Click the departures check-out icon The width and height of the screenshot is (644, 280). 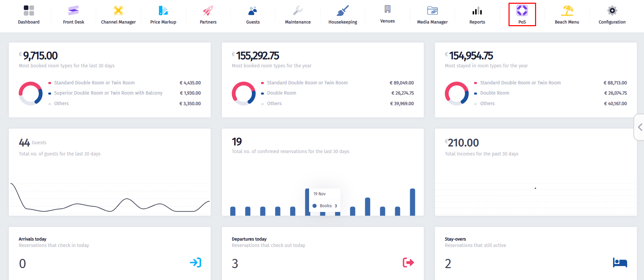[x=408, y=263]
